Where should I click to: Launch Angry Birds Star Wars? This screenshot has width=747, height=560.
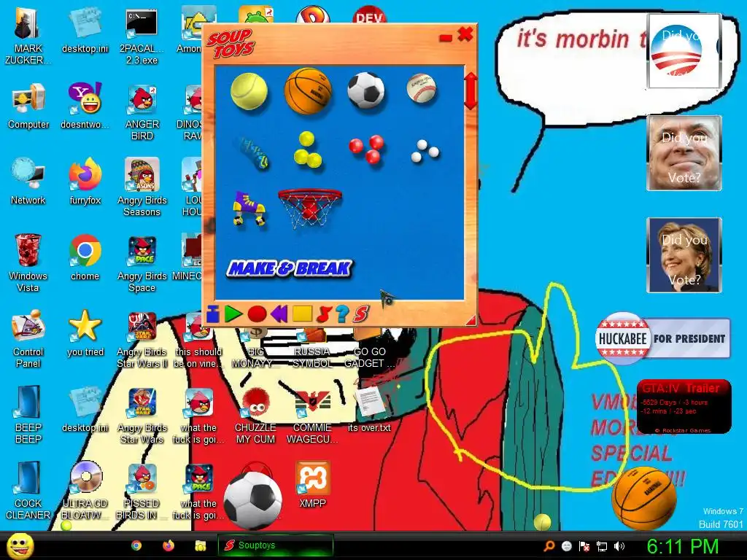142,415
